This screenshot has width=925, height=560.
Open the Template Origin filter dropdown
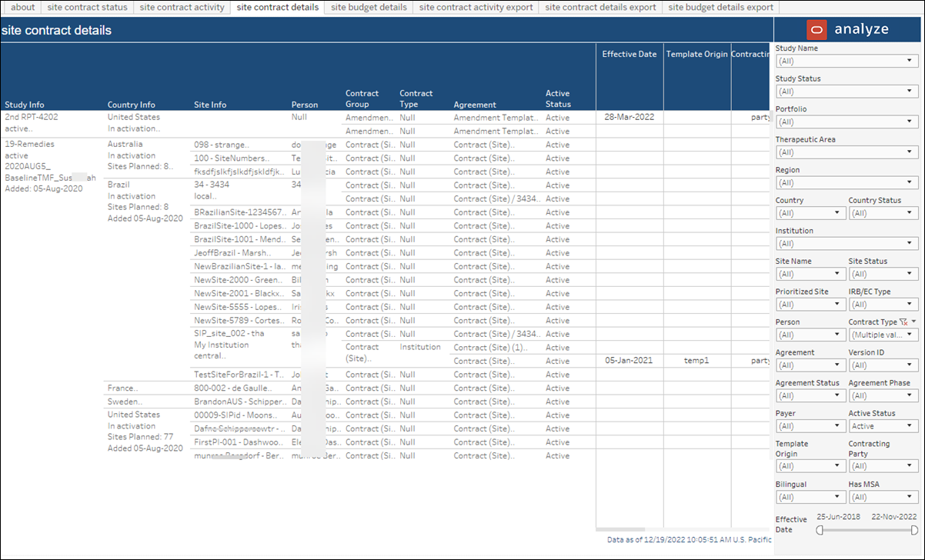coord(810,466)
